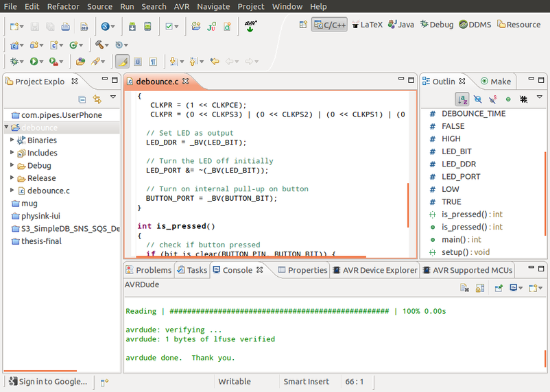The height and width of the screenshot is (392, 550).
Task: Open the Outline view menu dropdown arrow
Action: [540, 98]
